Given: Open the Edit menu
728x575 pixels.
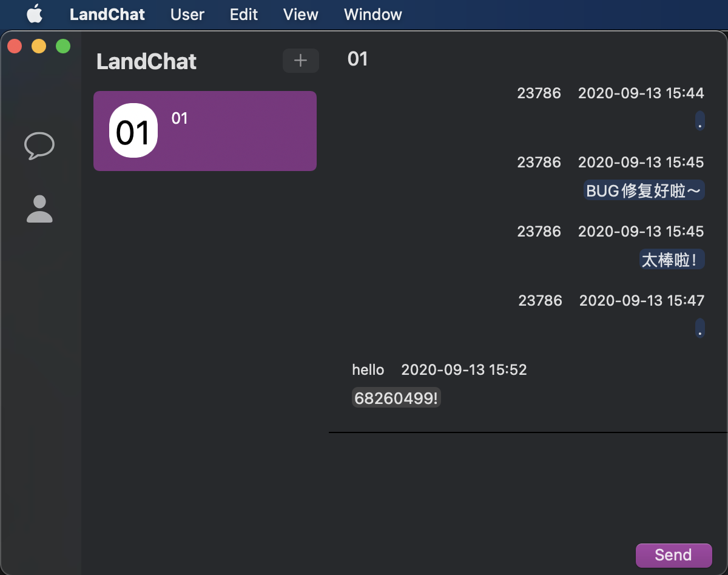Looking at the screenshot, I should 244,15.
